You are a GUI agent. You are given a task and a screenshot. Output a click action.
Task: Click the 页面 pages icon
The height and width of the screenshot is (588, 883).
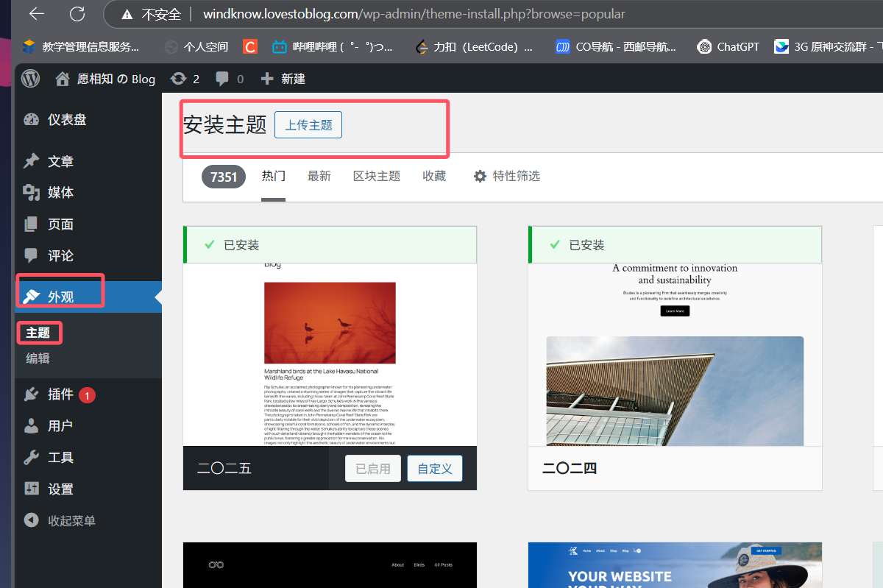pyautogui.click(x=31, y=224)
